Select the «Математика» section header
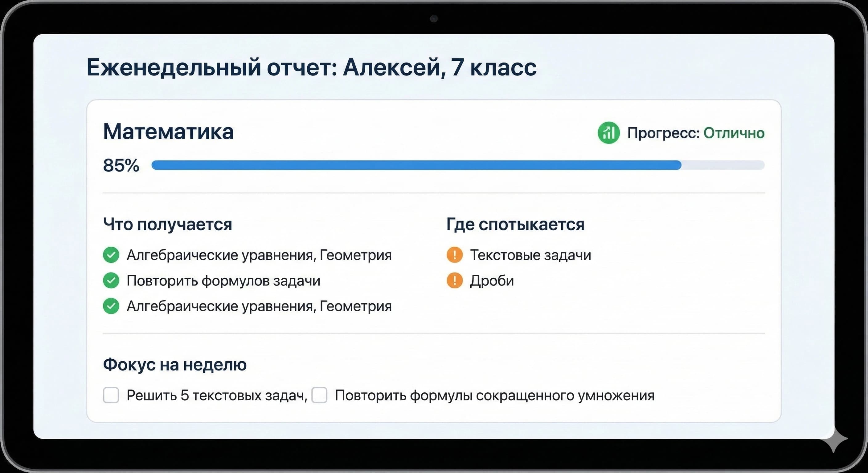 click(169, 132)
